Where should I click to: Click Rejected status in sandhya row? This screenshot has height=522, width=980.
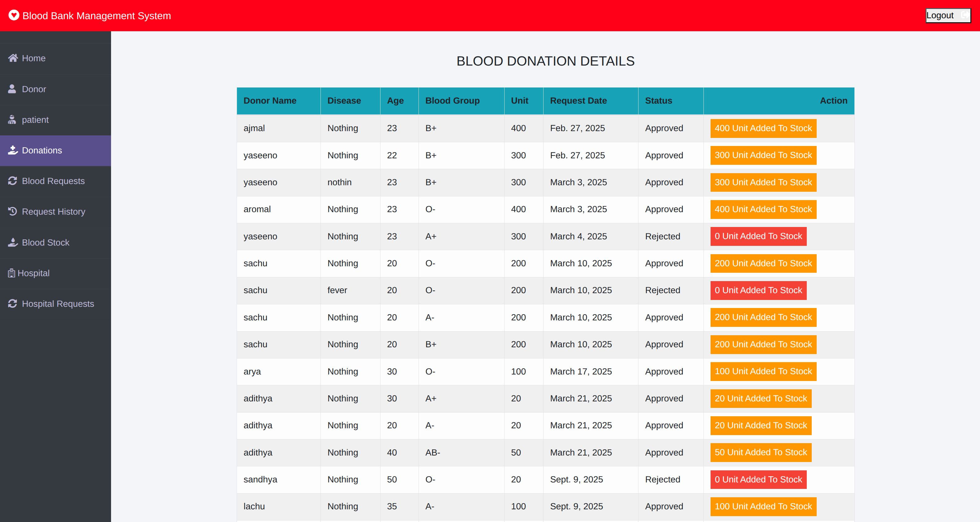click(x=662, y=479)
